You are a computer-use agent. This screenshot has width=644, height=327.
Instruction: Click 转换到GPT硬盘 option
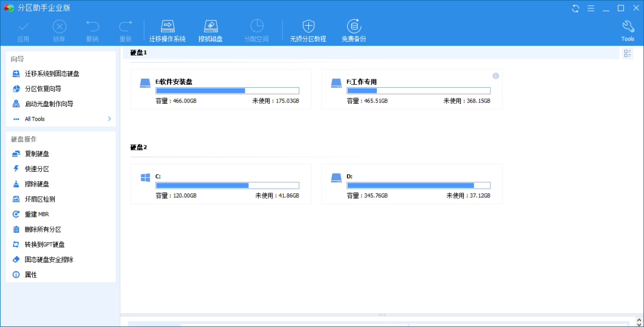tap(45, 245)
